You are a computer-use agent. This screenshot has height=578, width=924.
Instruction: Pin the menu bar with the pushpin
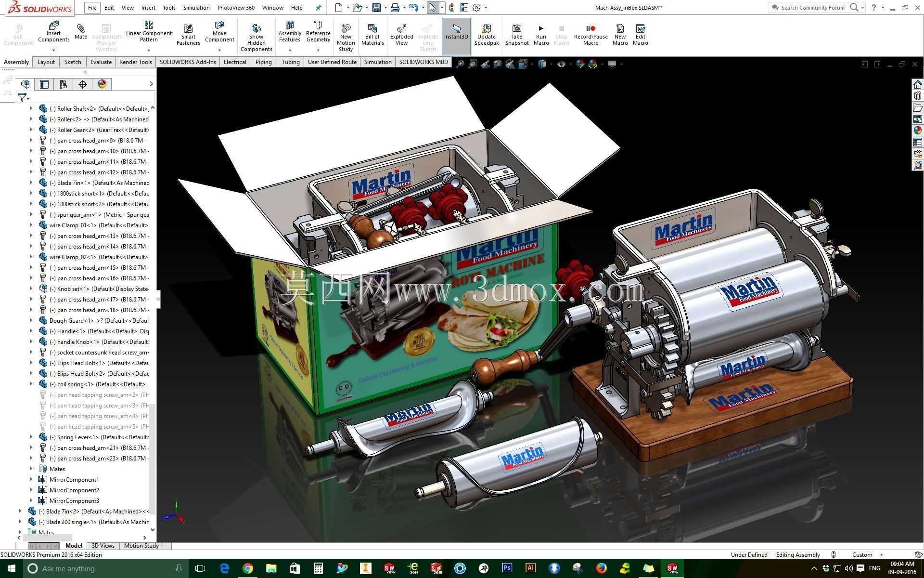318,8
